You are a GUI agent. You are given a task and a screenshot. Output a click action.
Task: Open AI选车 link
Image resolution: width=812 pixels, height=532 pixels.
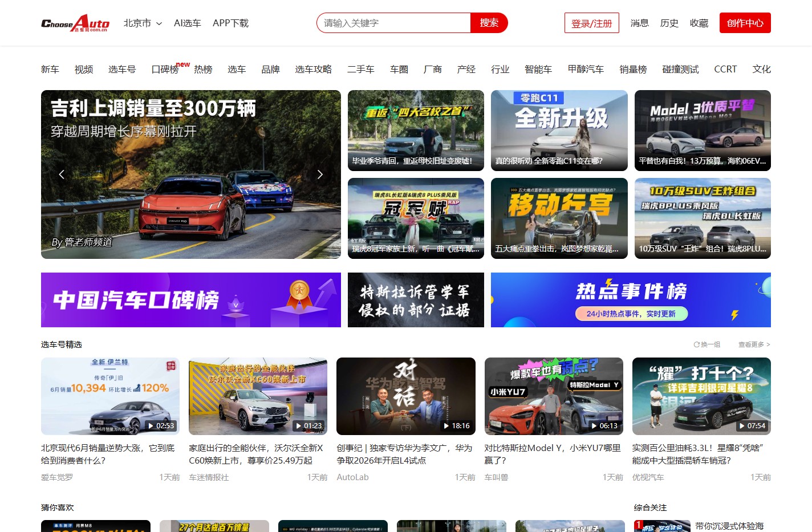pos(188,23)
